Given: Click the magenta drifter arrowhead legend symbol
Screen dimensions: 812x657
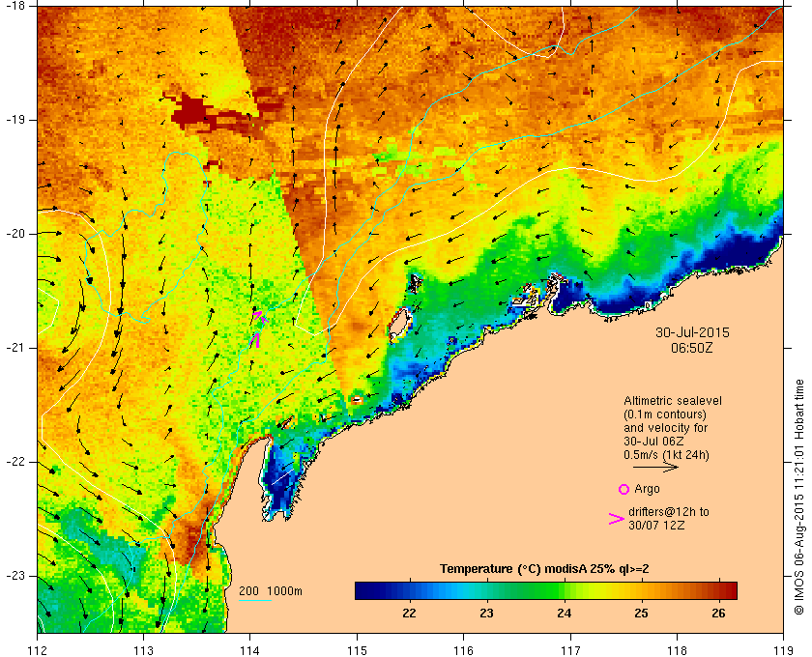Looking at the screenshot, I should 617,519.
